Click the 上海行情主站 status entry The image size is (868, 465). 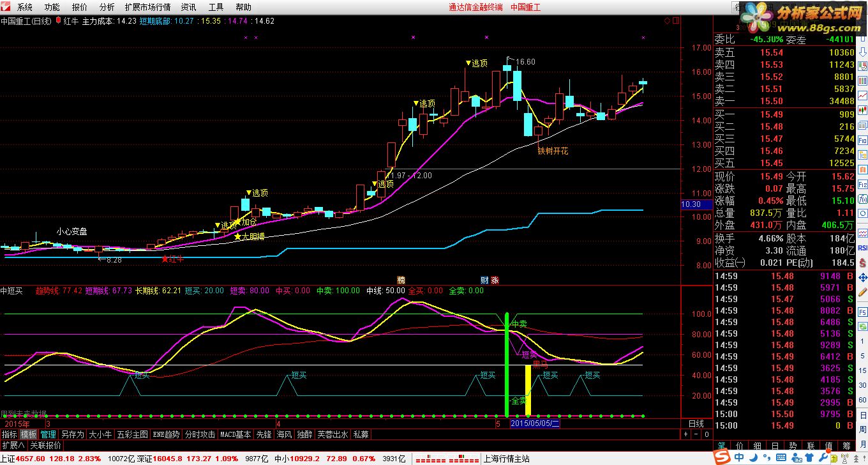click(508, 458)
